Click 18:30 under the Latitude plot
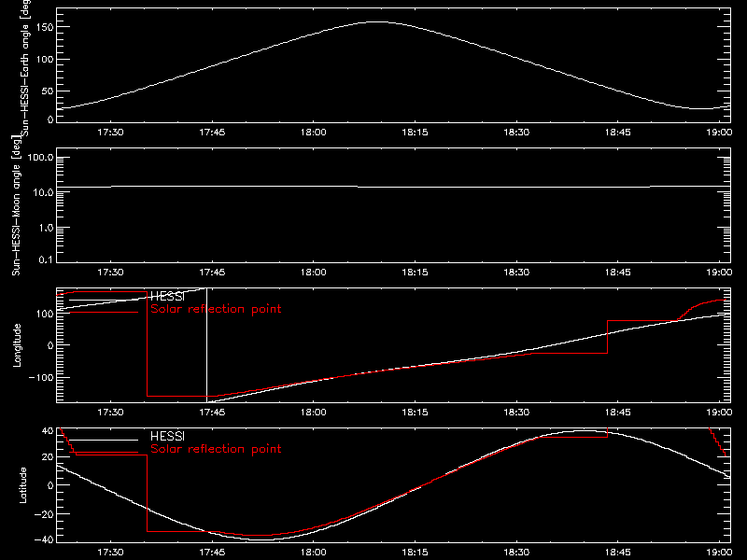Viewport: 747px width, 560px height. [516, 553]
